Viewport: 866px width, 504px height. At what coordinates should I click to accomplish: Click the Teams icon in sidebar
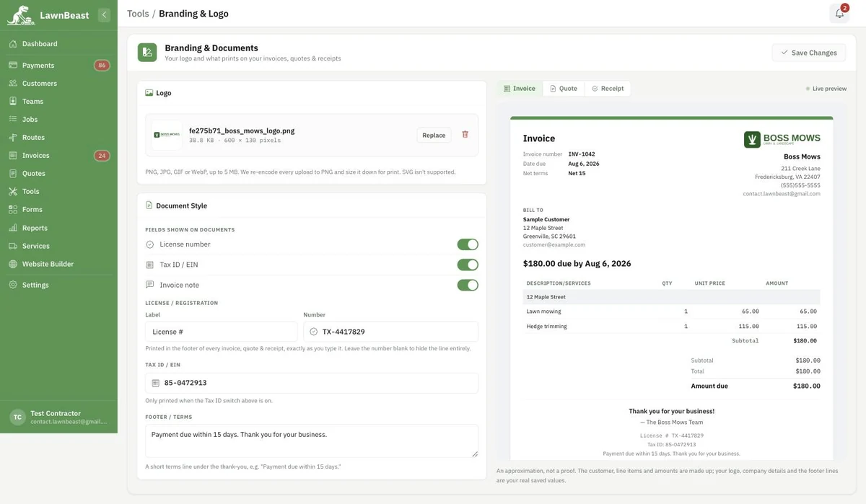click(13, 102)
